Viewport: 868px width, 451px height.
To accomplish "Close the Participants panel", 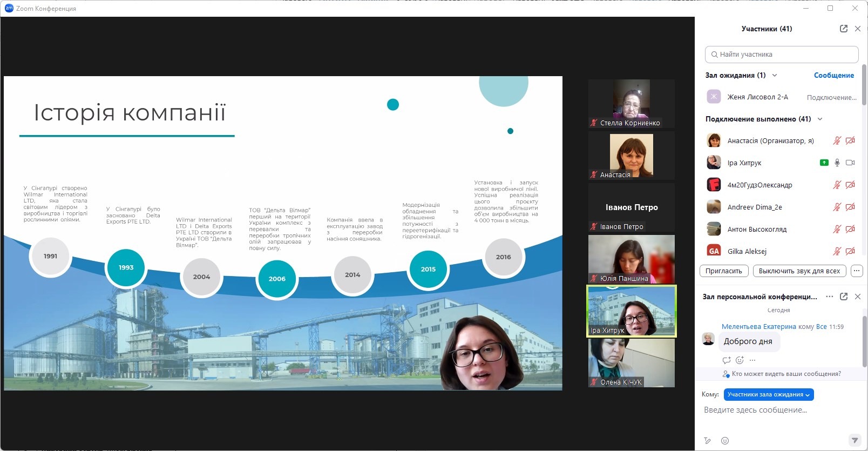I will pos(858,29).
